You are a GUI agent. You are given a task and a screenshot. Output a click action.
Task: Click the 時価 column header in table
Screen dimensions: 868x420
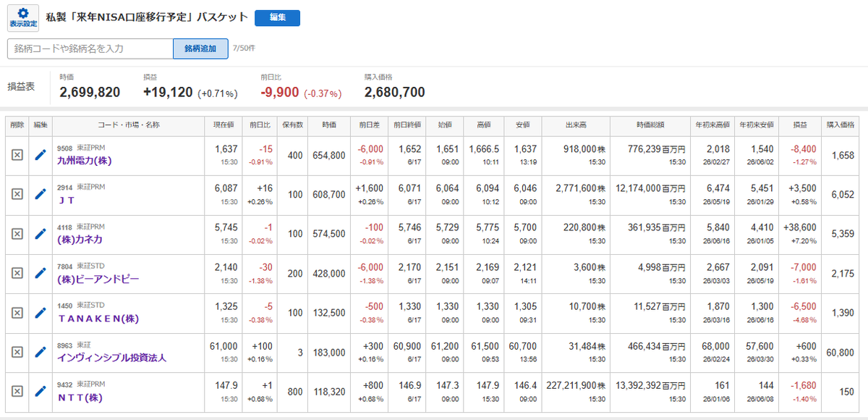[329, 125]
